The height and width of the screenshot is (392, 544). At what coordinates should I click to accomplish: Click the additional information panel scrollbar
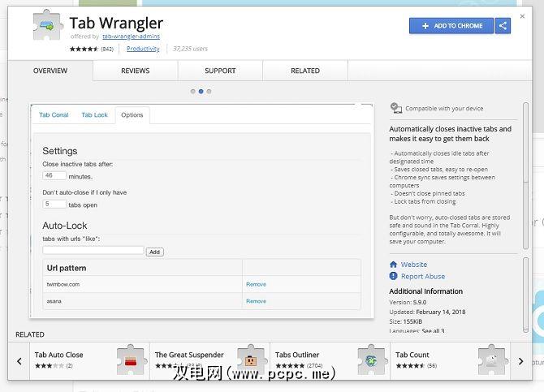coord(525,295)
